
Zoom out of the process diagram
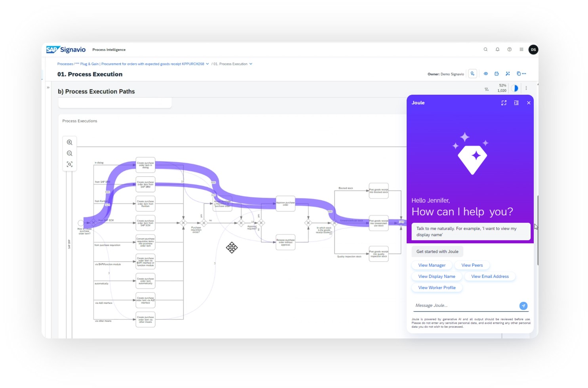(70, 153)
